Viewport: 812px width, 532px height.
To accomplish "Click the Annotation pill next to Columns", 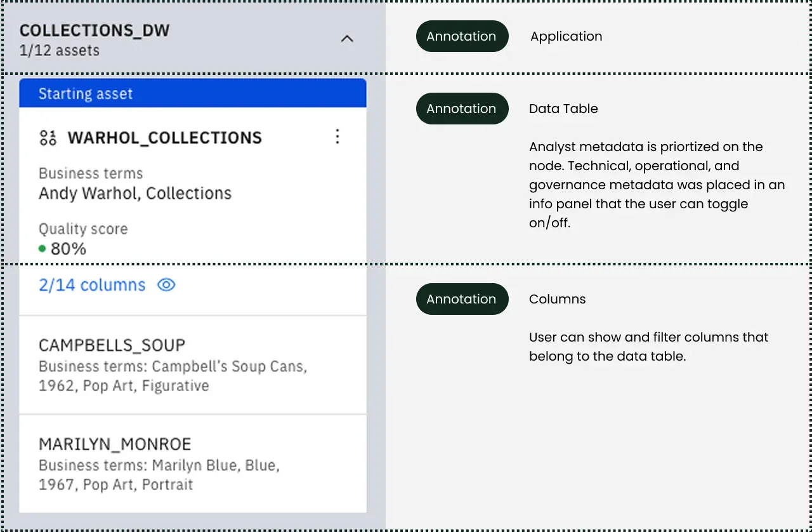I will [x=462, y=299].
